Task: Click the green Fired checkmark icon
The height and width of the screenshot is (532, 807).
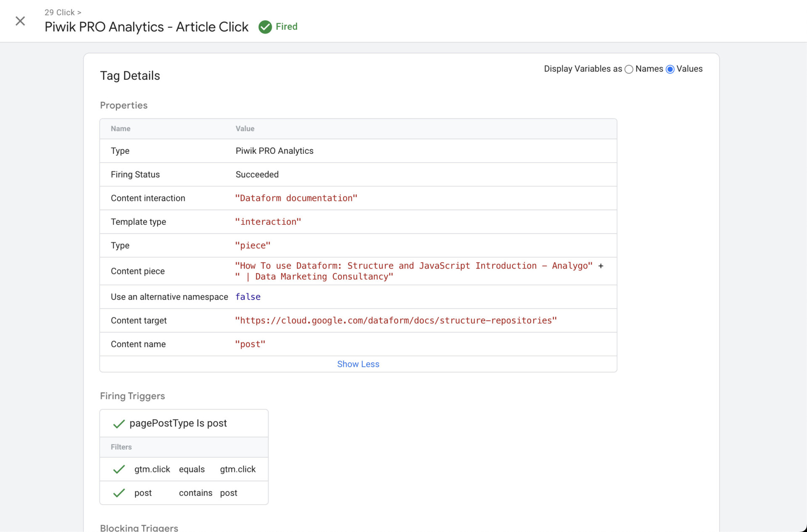Action: click(x=265, y=27)
